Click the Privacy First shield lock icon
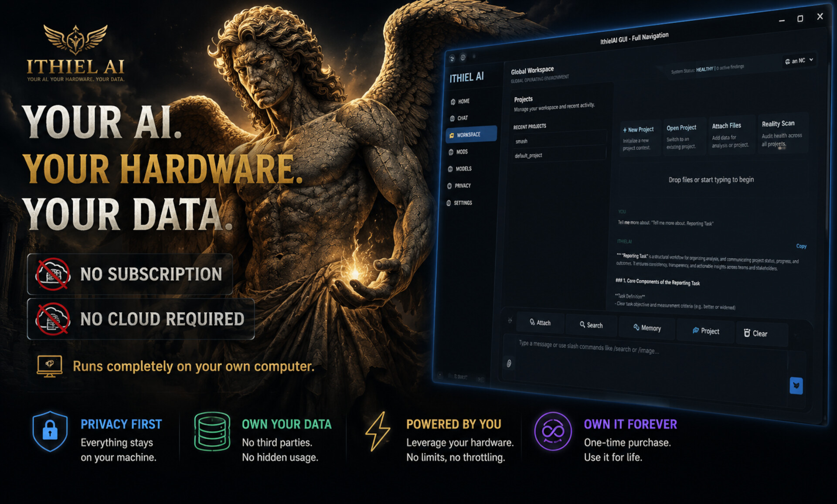Image resolution: width=837 pixels, height=504 pixels. click(x=50, y=431)
